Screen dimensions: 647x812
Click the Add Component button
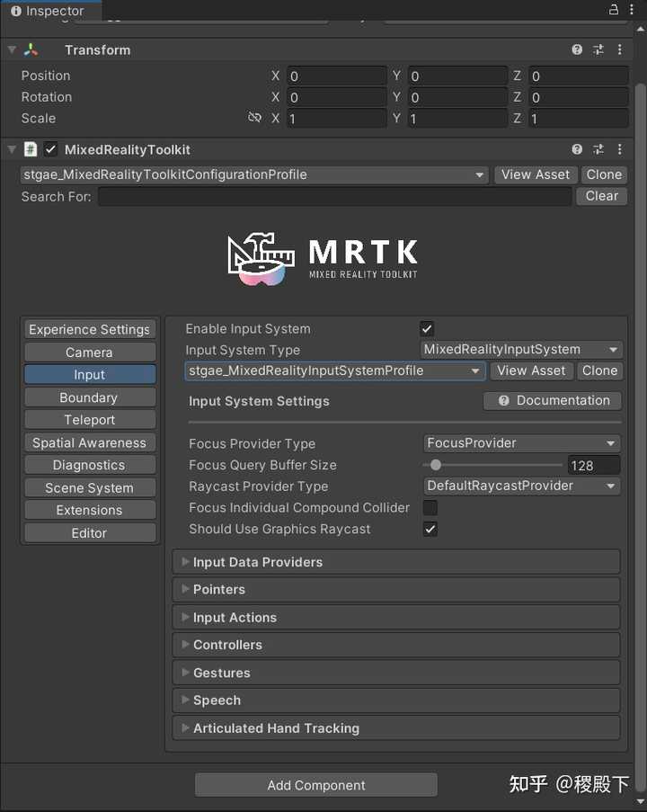(316, 785)
